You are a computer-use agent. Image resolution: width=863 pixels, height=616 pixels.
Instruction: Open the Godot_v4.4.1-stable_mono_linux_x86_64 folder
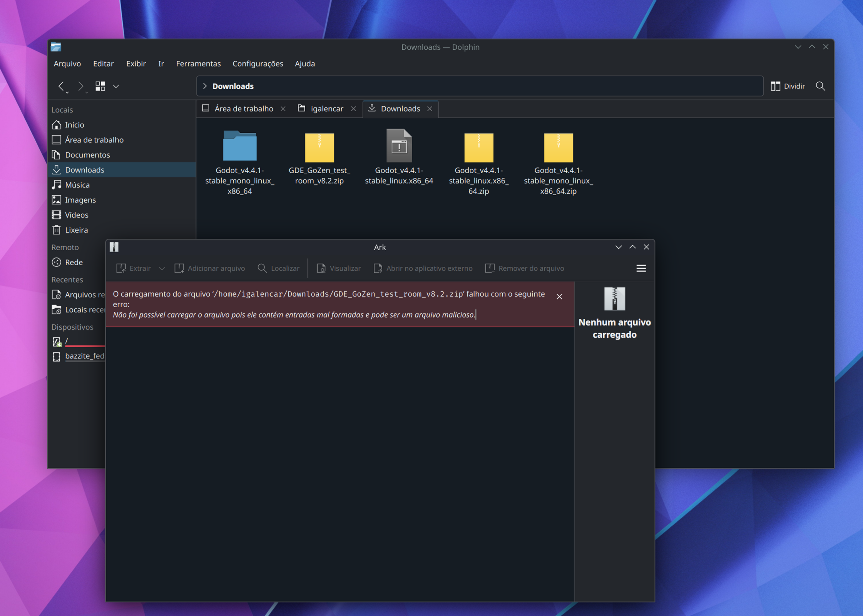[x=239, y=147]
